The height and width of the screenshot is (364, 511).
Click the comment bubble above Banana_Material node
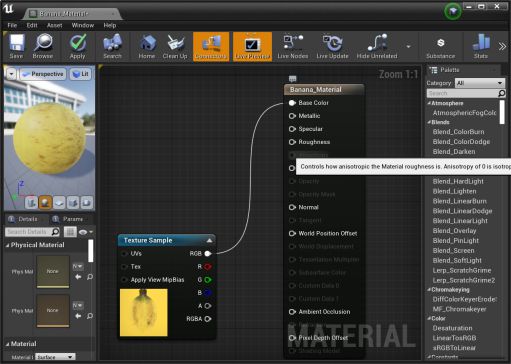pyautogui.click(x=292, y=79)
